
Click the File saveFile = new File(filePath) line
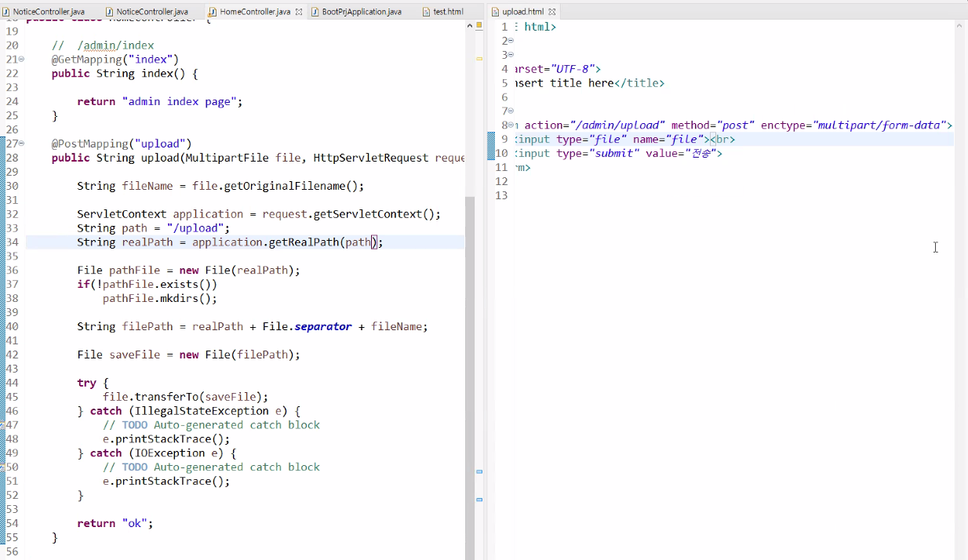pyautogui.click(x=188, y=355)
